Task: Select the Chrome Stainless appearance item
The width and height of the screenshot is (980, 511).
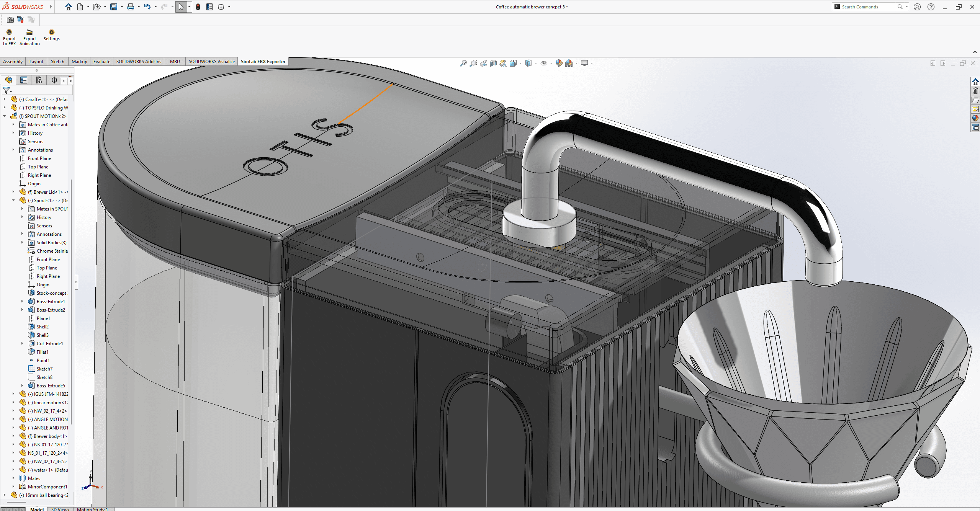Action: coord(52,251)
